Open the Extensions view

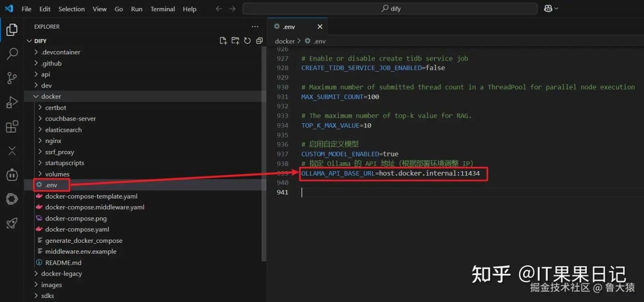(x=12, y=126)
